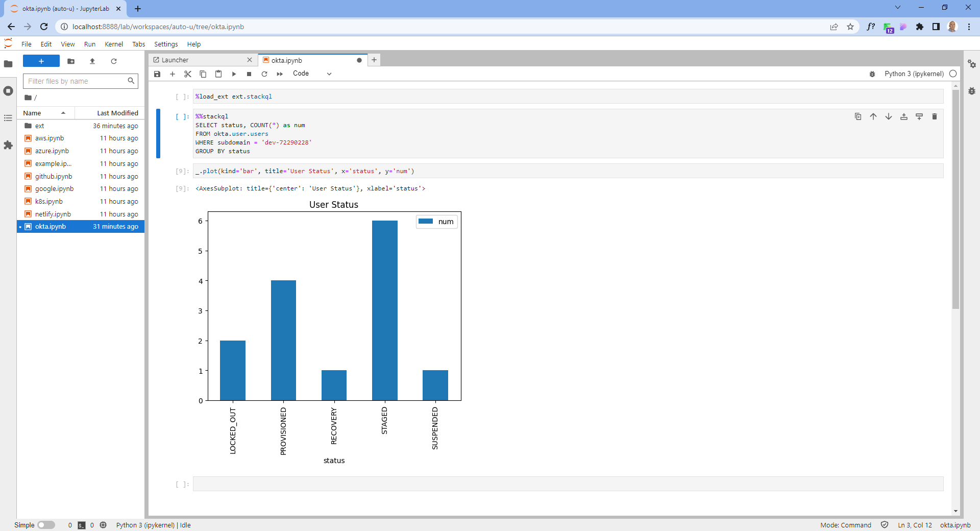The width and height of the screenshot is (980, 531).
Task: Move the cell down with the arrow icon
Action: [889, 116]
